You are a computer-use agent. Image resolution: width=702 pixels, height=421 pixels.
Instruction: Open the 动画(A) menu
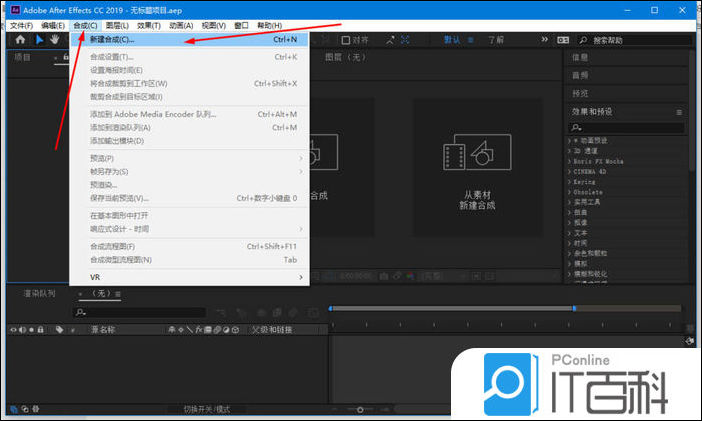pyautogui.click(x=181, y=26)
